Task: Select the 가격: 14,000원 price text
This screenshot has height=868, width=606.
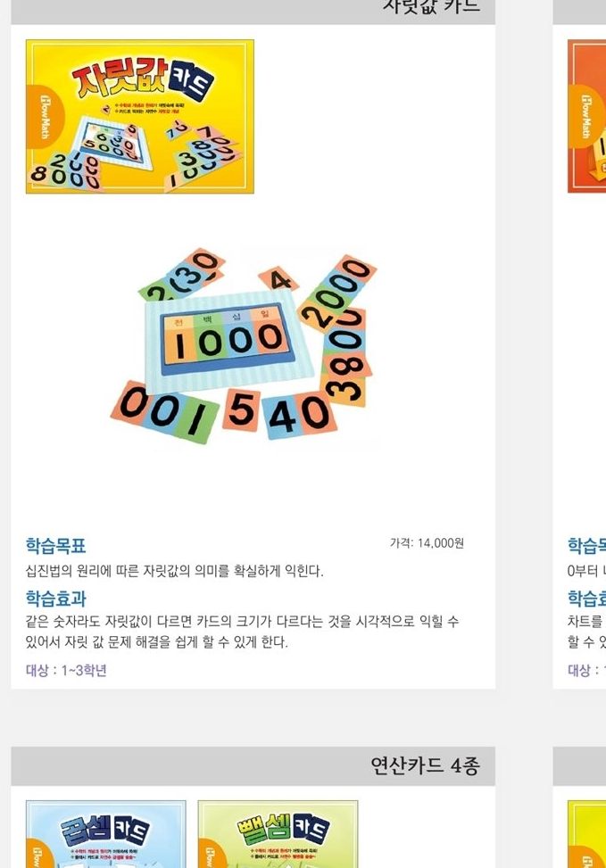Action: [x=427, y=543]
